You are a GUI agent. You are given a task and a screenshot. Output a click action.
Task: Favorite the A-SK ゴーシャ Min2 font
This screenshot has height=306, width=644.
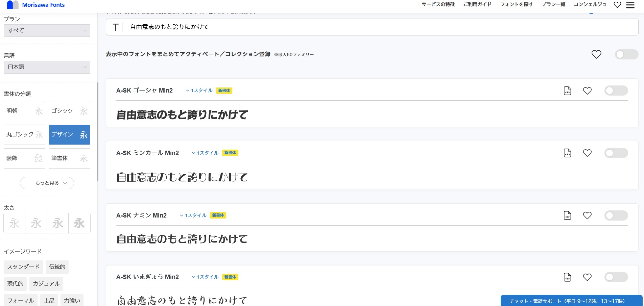(587, 91)
